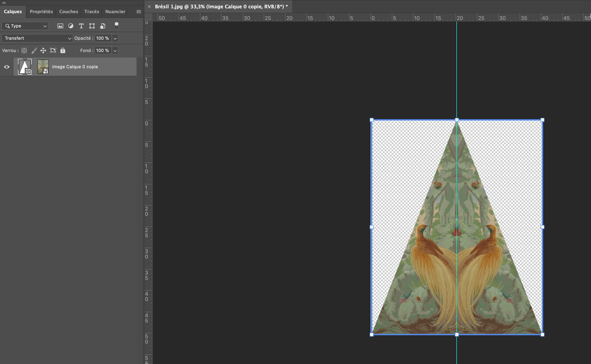591x364 pixels.
Task: Open the Type filter kind dropdown
Action: point(25,26)
